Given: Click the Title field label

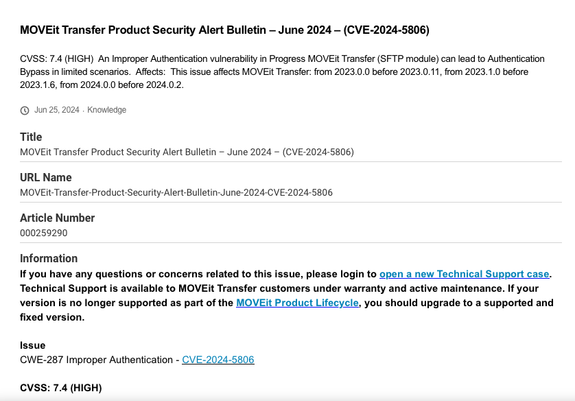Looking at the screenshot, I should 31,137.
